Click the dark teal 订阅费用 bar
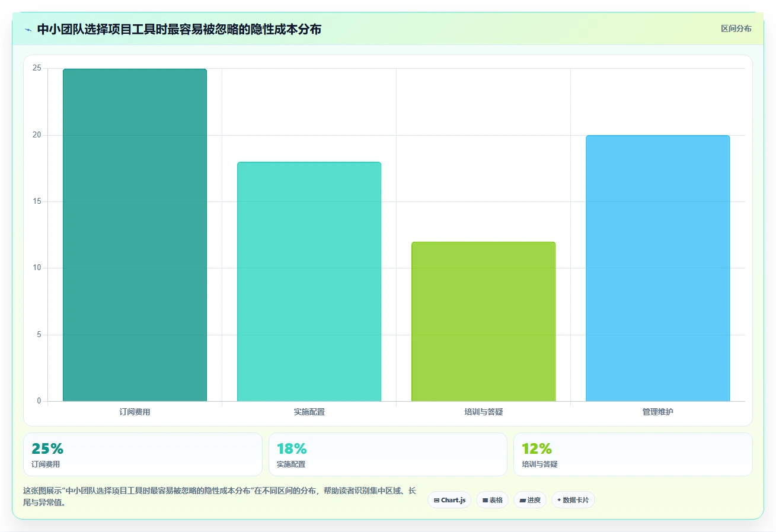This screenshot has height=532, width=776. [x=135, y=235]
